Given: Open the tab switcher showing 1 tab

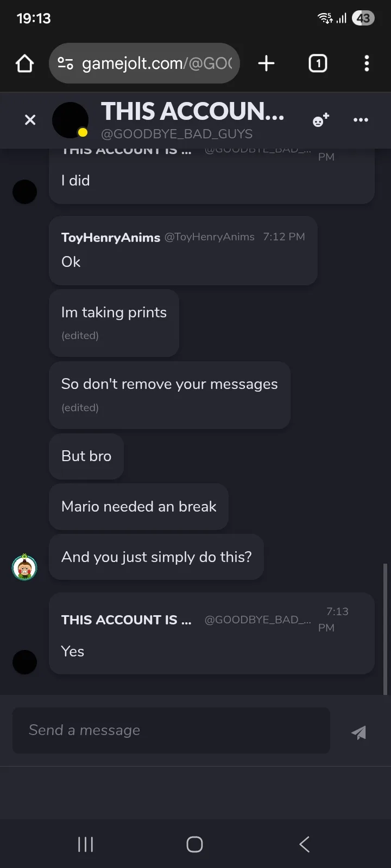Looking at the screenshot, I should point(318,63).
